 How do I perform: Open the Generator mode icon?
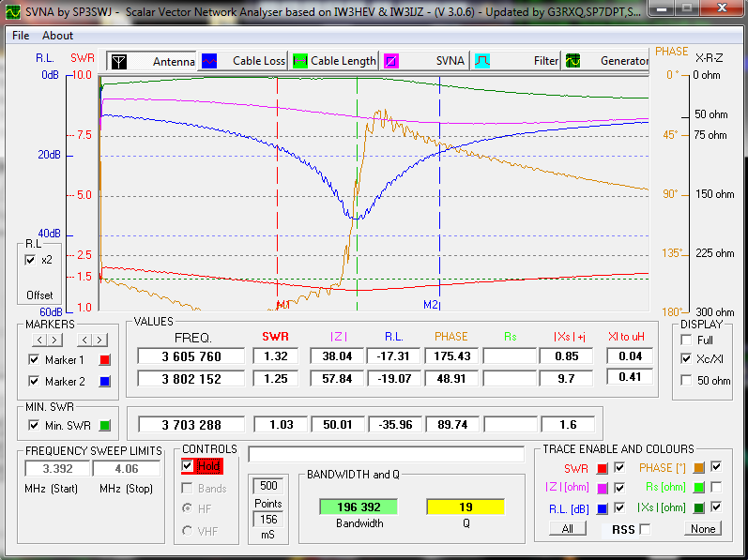[x=572, y=62]
